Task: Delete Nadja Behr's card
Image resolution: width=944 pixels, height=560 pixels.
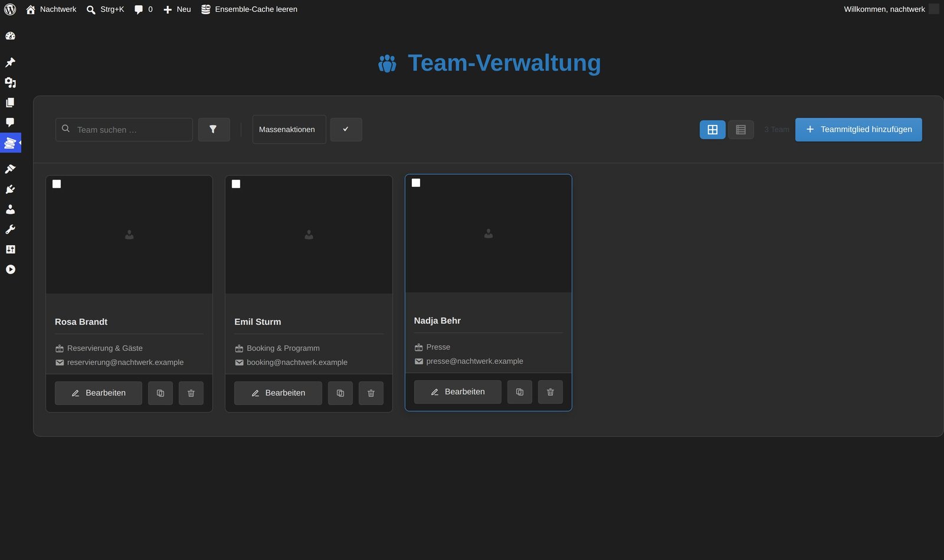Action: click(550, 392)
